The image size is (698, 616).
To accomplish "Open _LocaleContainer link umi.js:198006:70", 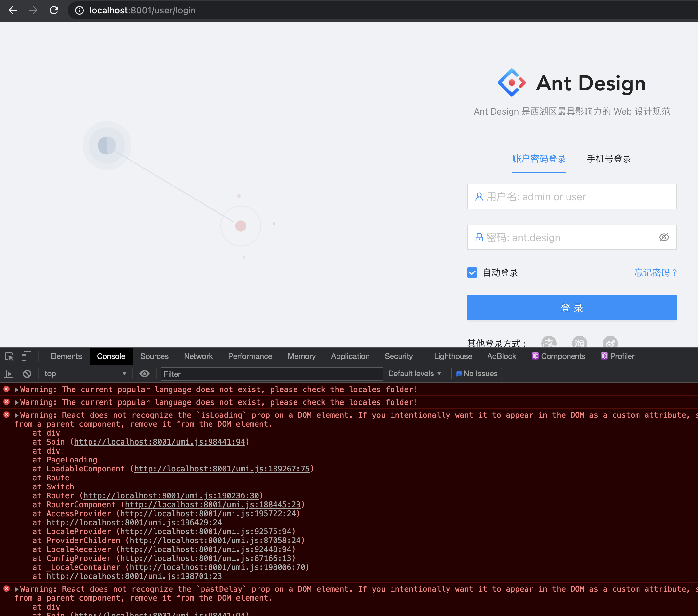I will click(217, 567).
